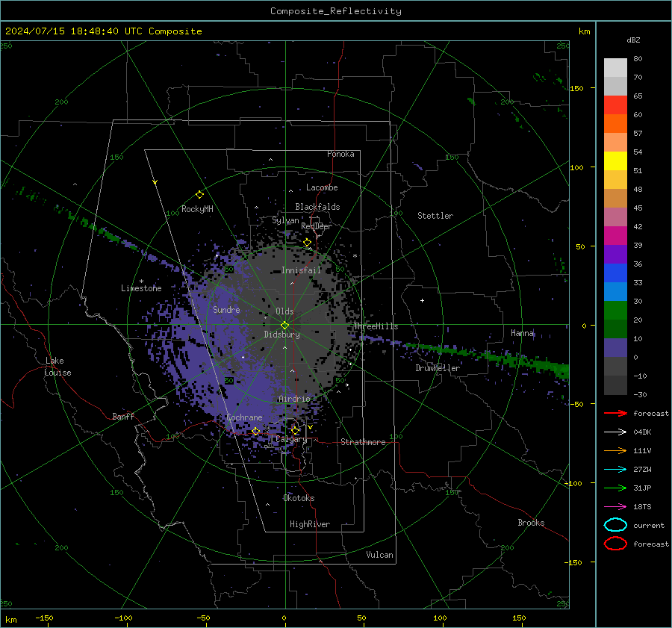Viewport: 672px width, 628px height.
Task: Click the white 04DK arrow icon
Action: pos(615,432)
